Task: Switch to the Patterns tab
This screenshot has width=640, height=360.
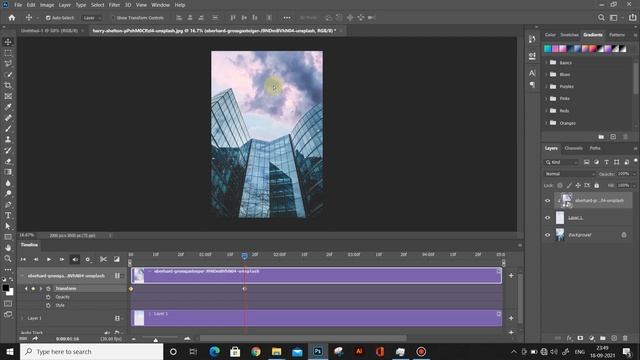Action: (617, 35)
